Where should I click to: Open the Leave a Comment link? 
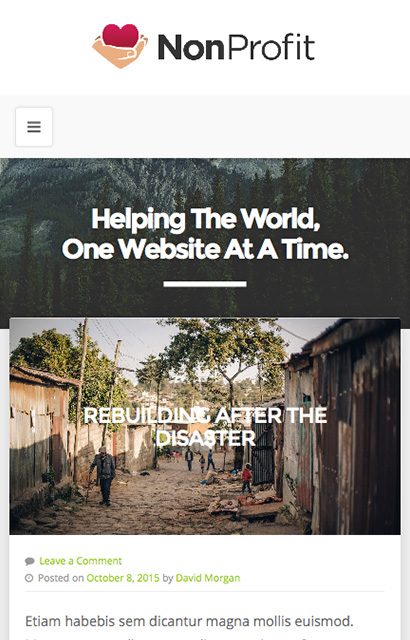80,561
